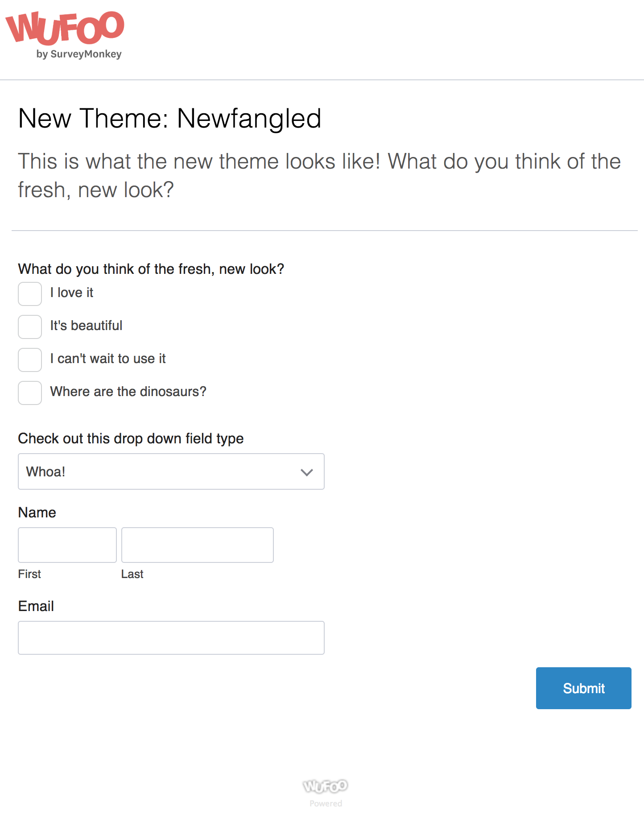644x818 pixels.
Task: Submit the form with the Submit button
Action: click(584, 688)
